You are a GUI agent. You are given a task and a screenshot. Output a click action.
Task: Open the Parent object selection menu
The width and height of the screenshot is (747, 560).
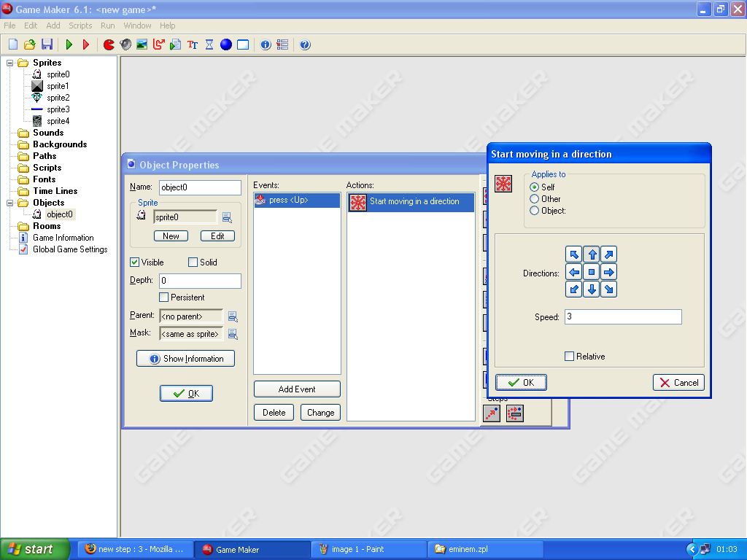233,316
